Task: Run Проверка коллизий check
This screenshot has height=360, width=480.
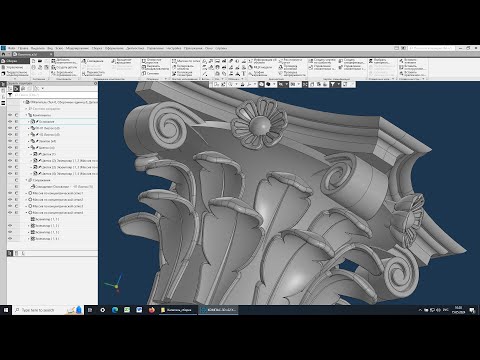Action: (x=289, y=67)
